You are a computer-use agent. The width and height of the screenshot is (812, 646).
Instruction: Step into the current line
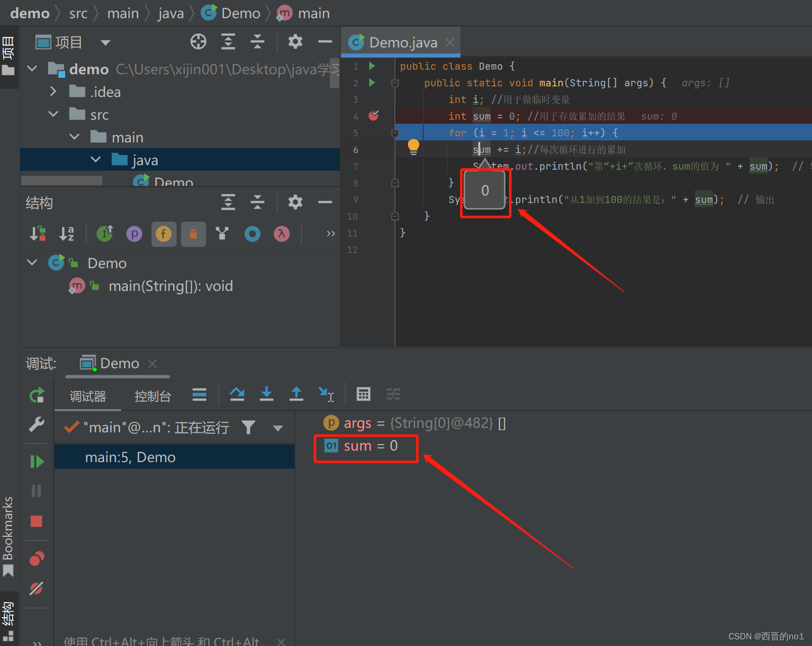pos(267,394)
